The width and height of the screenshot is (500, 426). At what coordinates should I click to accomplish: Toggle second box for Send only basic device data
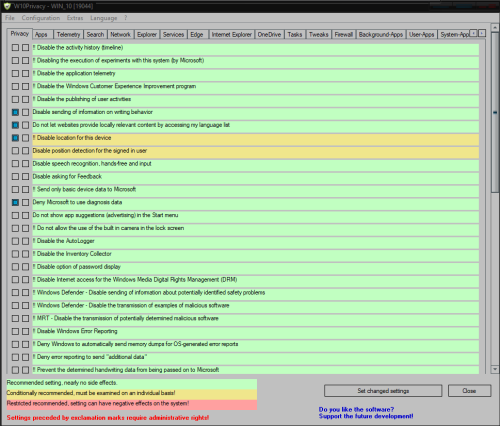[x=26, y=189]
